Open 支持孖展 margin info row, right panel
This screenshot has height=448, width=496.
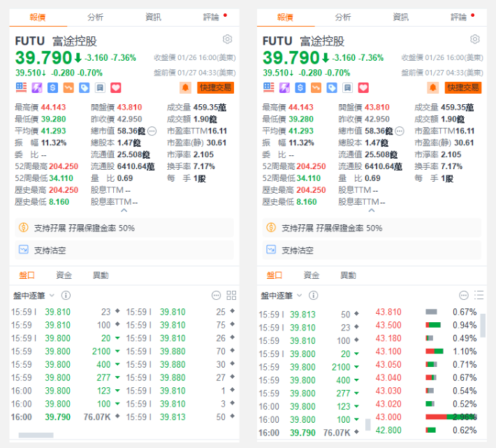pos(372,228)
